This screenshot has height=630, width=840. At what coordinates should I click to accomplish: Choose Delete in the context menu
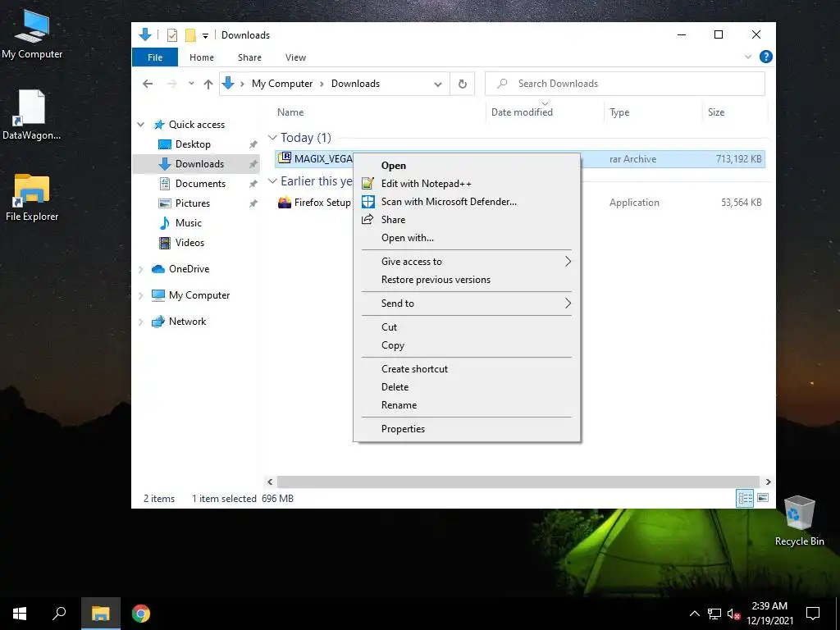click(467, 387)
